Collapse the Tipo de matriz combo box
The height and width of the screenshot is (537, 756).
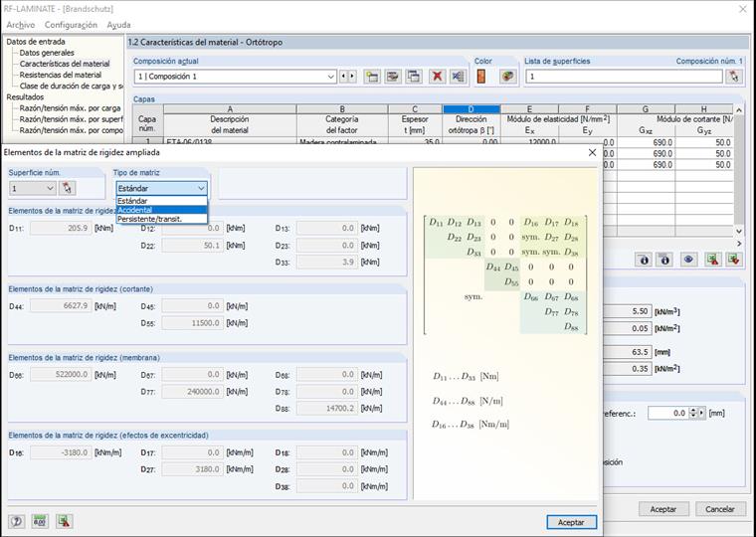[x=201, y=189]
